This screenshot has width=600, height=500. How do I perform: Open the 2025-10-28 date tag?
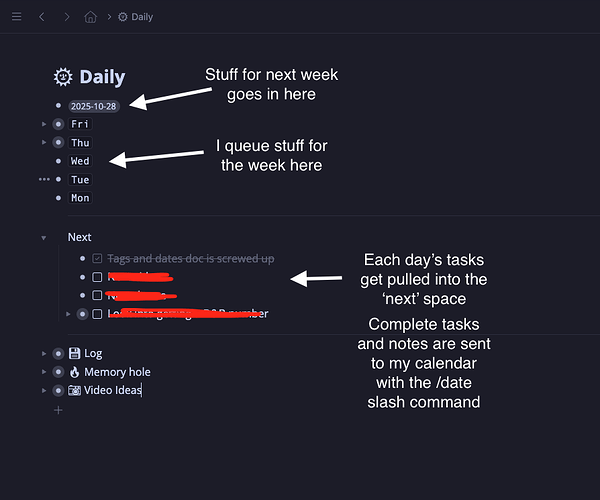pos(94,105)
